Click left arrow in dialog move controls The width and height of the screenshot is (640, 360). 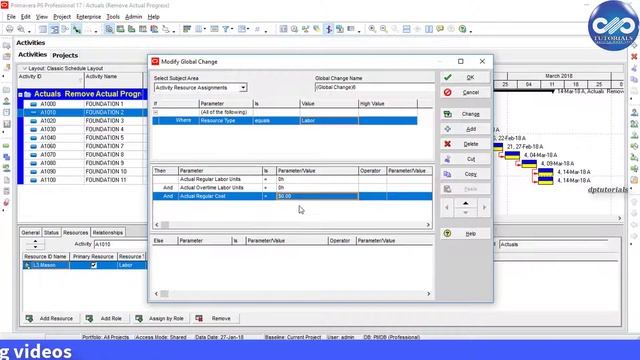(x=447, y=208)
